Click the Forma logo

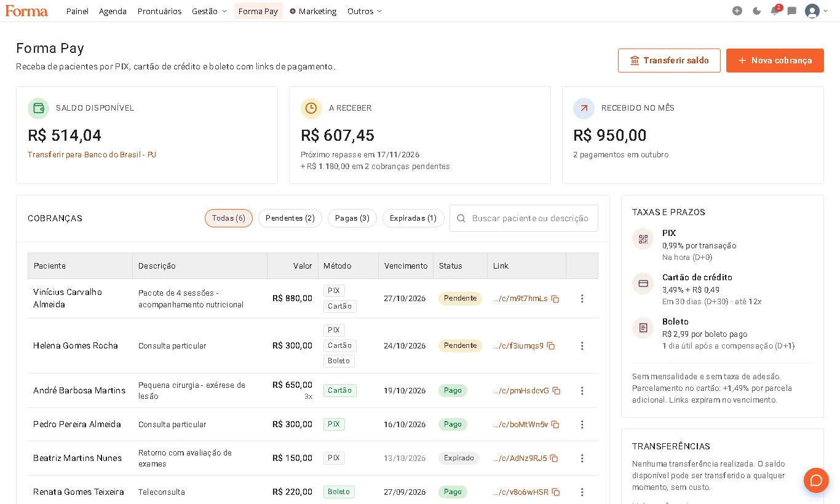pos(26,11)
